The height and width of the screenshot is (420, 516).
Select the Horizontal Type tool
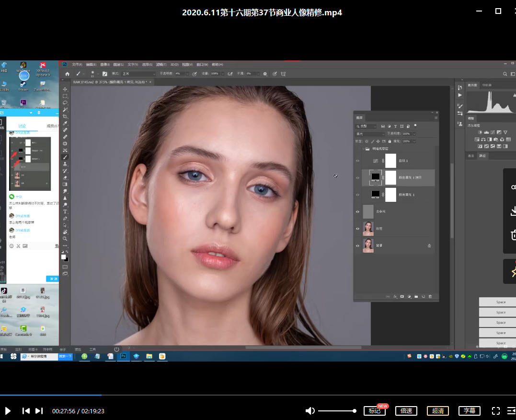pyautogui.click(x=65, y=211)
